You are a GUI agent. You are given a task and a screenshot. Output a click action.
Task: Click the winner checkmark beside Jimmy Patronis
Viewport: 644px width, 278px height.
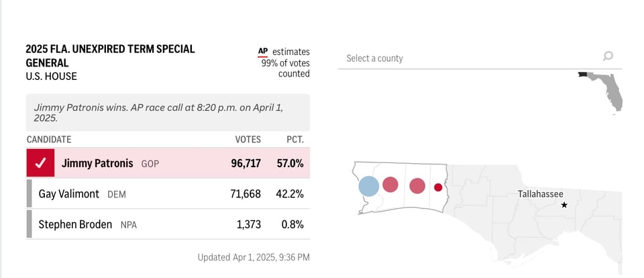[40, 163]
